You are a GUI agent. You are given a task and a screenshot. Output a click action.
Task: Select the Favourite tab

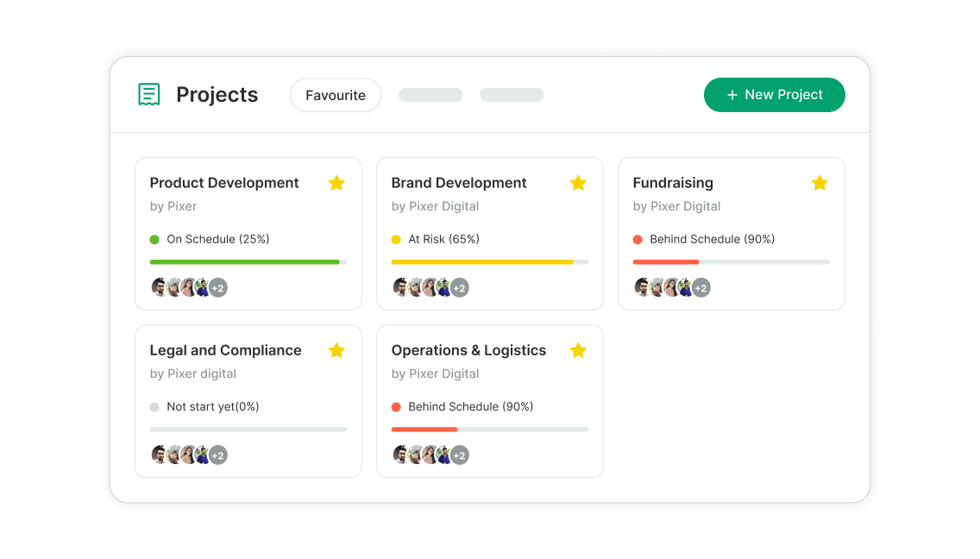click(336, 95)
